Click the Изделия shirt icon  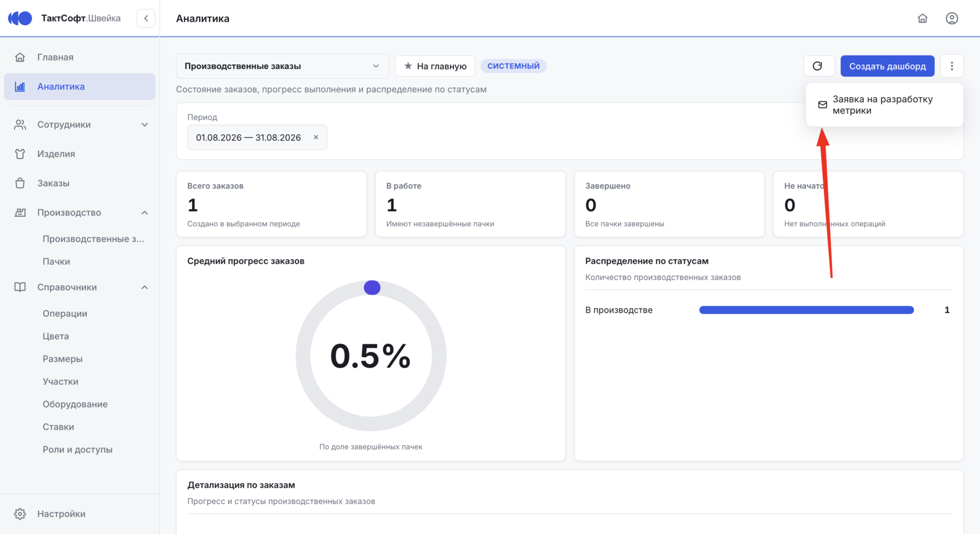click(20, 153)
